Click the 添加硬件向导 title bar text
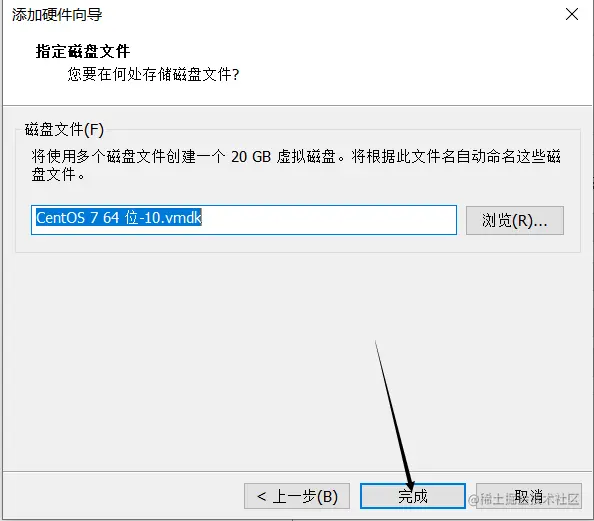The height and width of the screenshot is (521, 594). pyautogui.click(x=57, y=14)
